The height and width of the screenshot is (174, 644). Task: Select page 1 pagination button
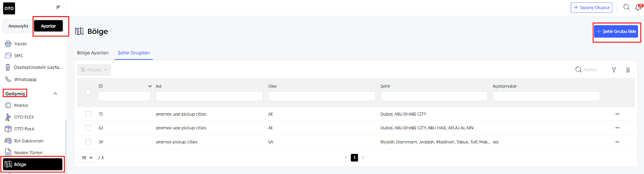pyautogui.click(x=354, y=157)
